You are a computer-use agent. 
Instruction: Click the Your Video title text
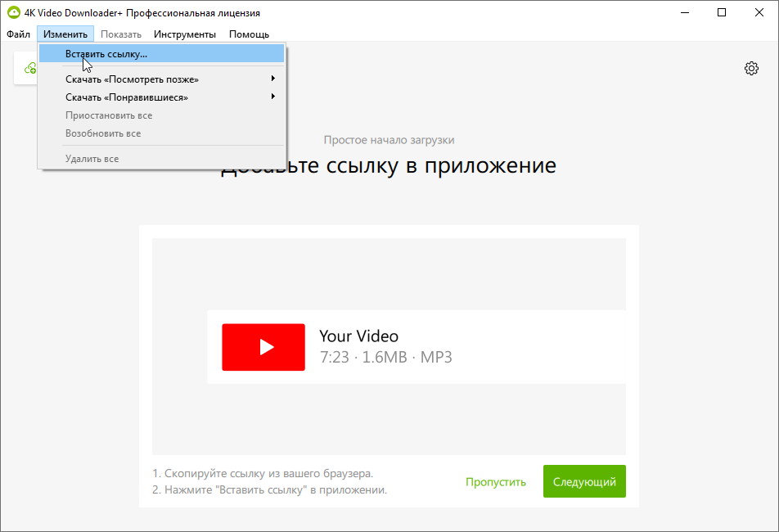pyautogui.click(x=358, y=336)
